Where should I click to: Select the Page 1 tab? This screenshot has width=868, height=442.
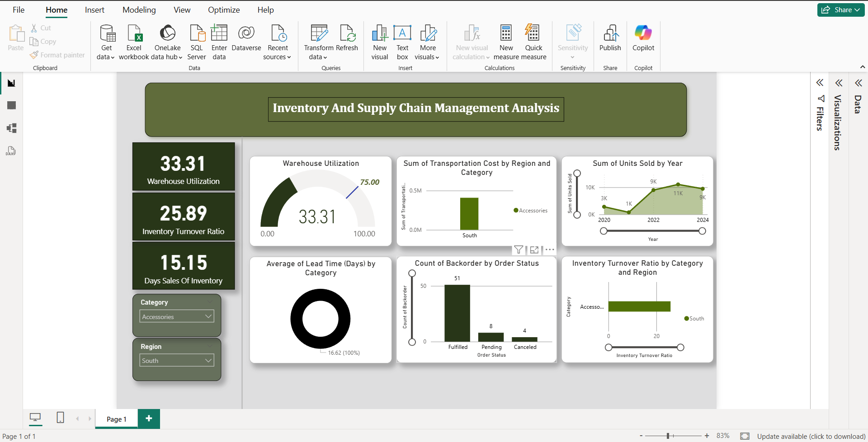click(116, 419)
